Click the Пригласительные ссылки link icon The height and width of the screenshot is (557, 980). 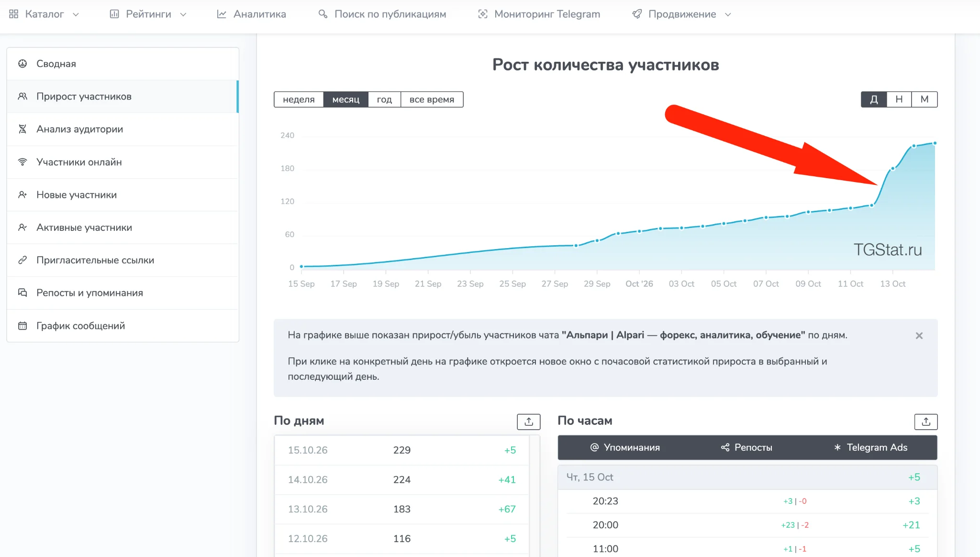point(22,260)
